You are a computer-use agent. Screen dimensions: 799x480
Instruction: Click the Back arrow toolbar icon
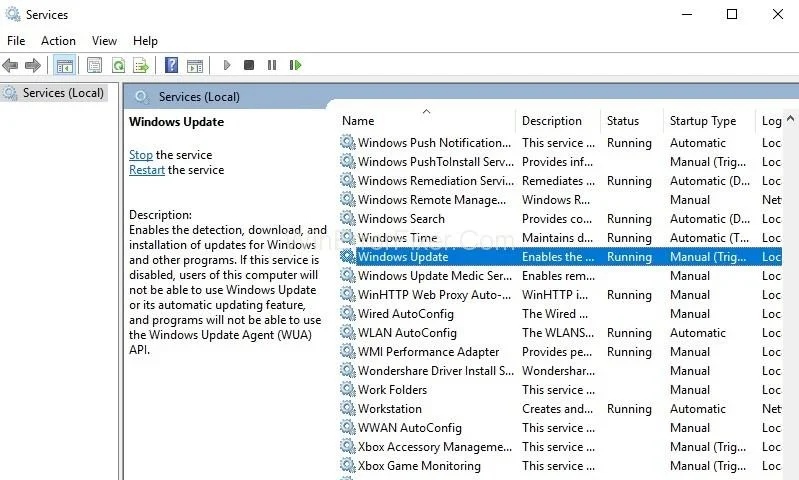(10, 65)
